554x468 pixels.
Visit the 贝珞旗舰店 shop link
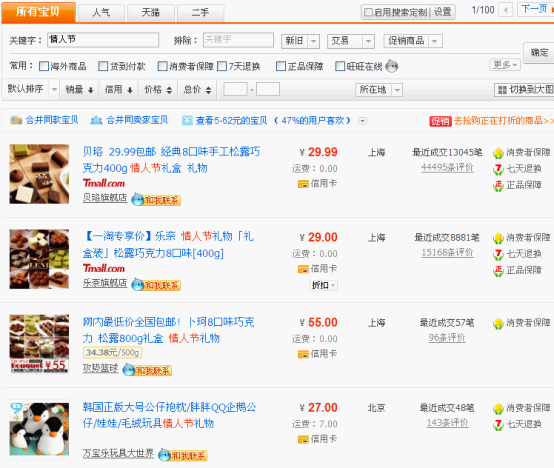pyautogui.click(x=105, y=198)
